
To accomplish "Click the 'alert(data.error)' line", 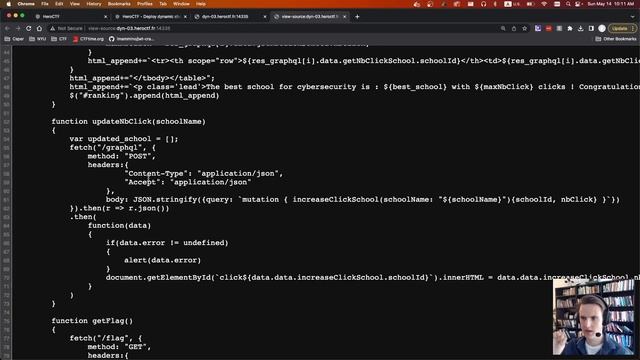I will [x=162, y=260].
